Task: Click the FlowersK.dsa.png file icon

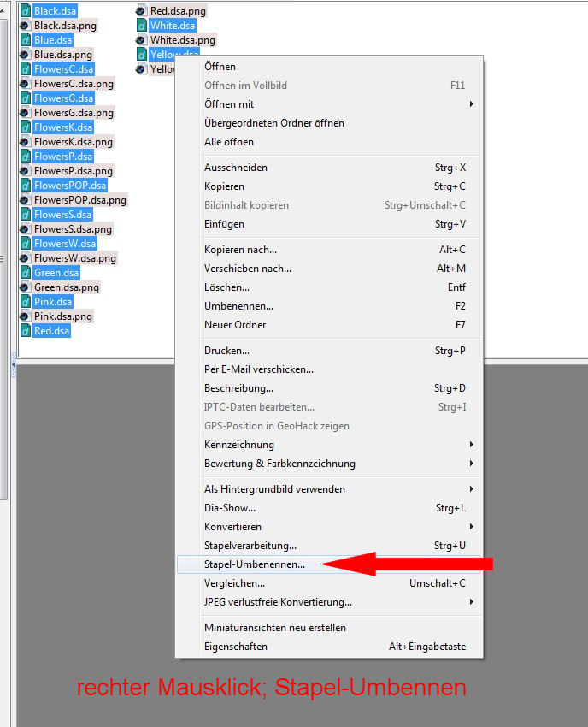Action: (25, 142)
